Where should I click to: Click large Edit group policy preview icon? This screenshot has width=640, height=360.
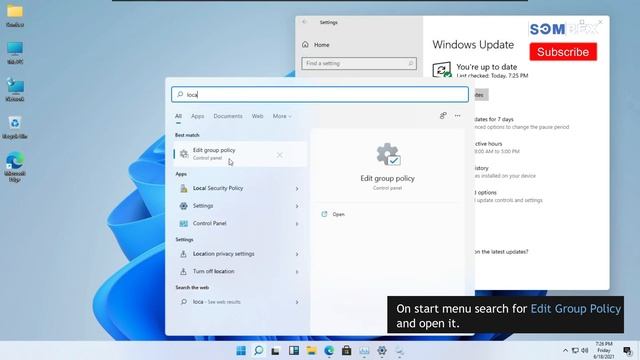pyautogui.click(x=388, y=155)
